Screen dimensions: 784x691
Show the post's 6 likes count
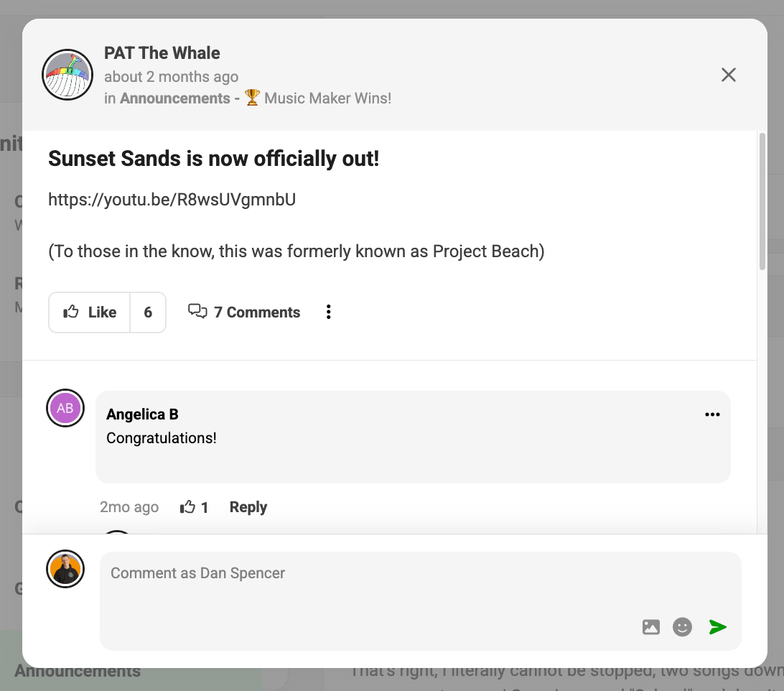pos(148,312)
